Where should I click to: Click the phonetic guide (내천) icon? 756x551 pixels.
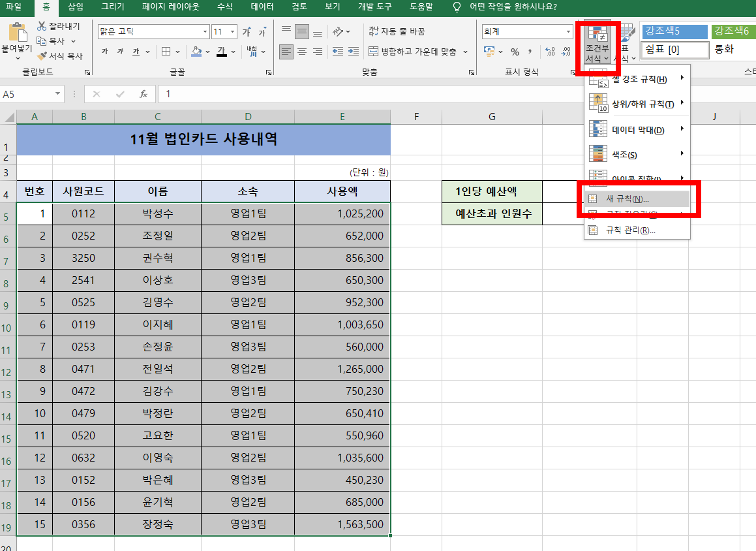pyautogui.click(x=252, y=51)
